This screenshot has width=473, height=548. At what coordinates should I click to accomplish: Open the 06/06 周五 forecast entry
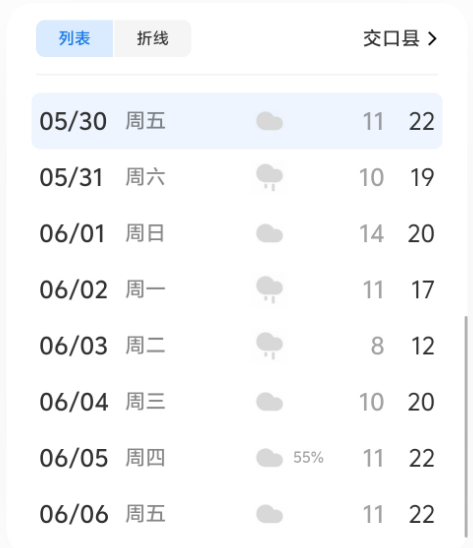(237, 514)
